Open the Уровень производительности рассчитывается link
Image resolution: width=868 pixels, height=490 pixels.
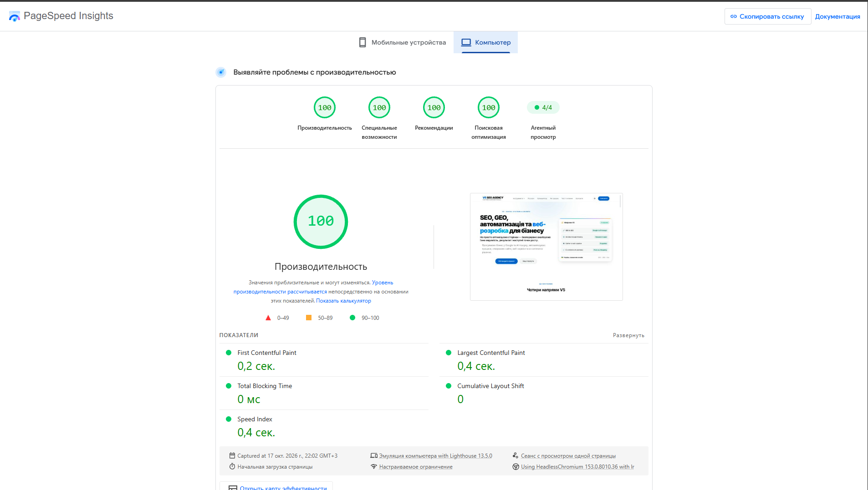coord(313,287)
